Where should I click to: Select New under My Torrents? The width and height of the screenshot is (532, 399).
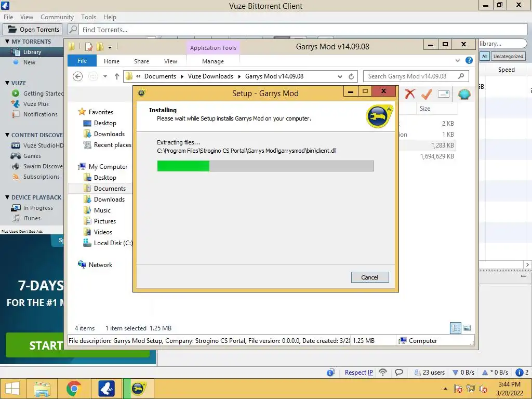click(x=29, y=62)
